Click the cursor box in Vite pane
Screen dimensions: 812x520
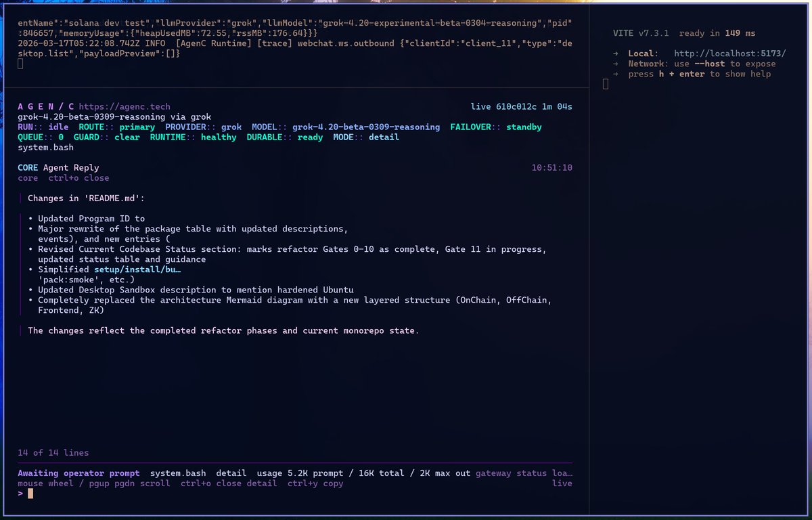pos(606,84)
